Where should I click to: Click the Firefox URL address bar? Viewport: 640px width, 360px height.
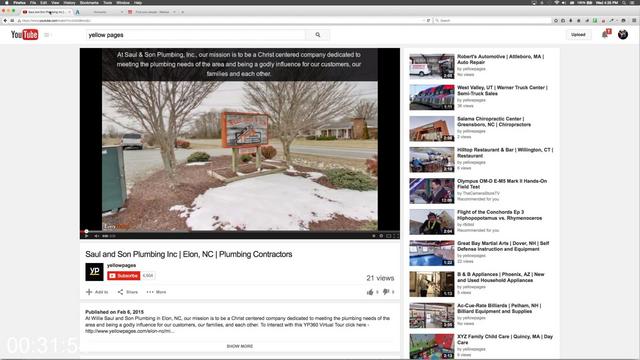[x=220, y=20]
